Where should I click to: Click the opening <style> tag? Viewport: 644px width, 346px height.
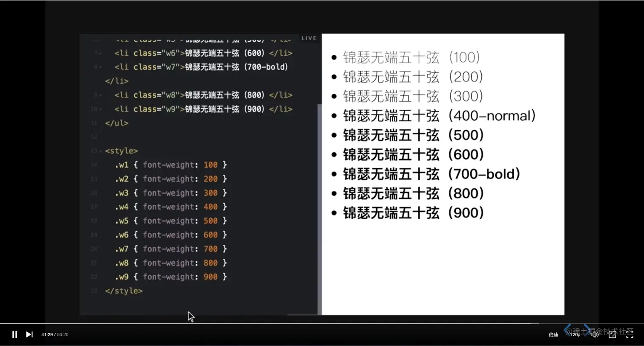(x=121, y=151)
